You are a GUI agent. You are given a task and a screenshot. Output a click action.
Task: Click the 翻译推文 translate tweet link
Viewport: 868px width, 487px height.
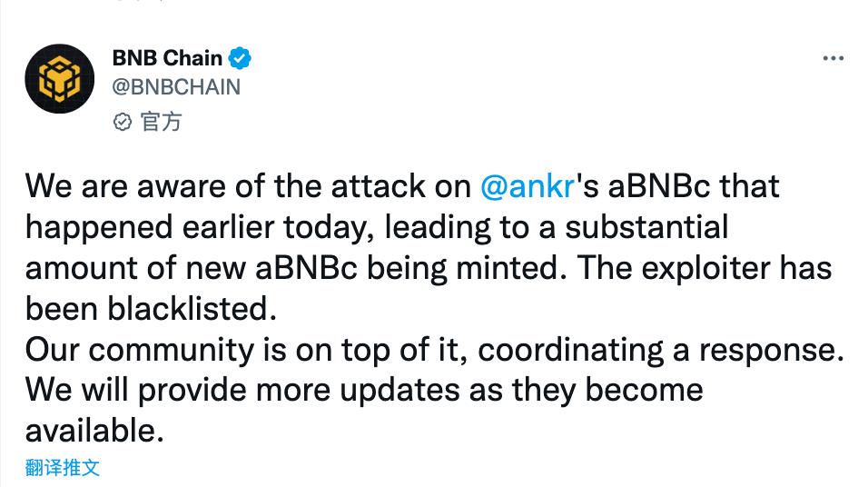click(x=63, y=467)
